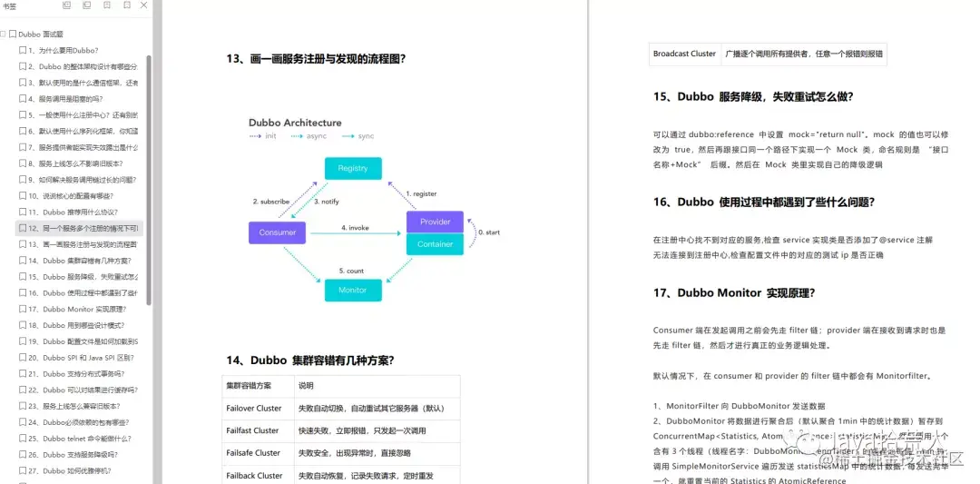The width and height of the screenshot is (980, 484).
Task: Click the Registry box in the diagram
Action: [x=353, y=168]
